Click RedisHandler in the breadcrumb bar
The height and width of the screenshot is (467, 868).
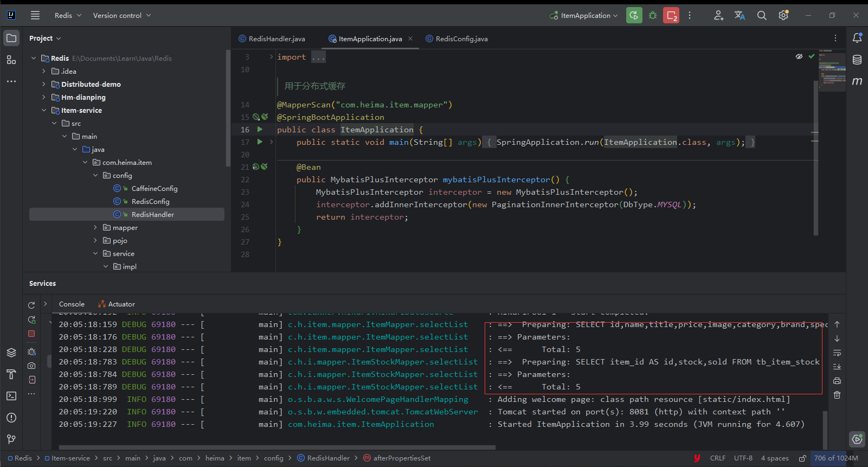click(x=323, y=458)
